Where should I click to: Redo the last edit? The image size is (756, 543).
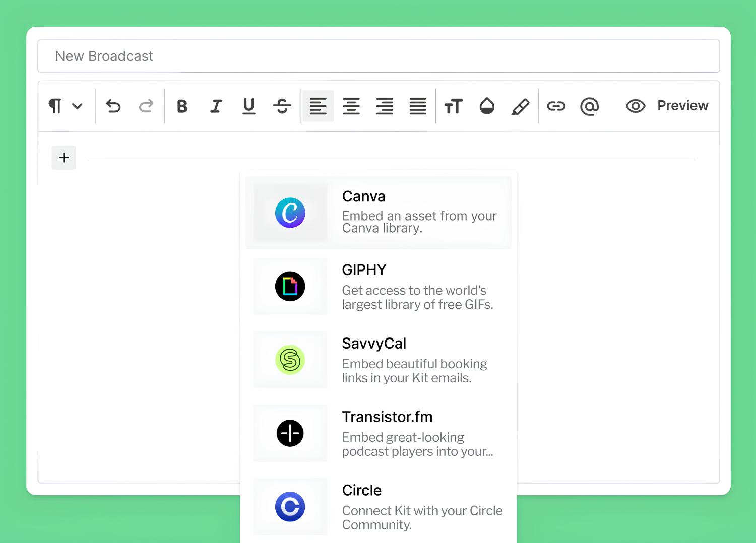coord(146,106)
